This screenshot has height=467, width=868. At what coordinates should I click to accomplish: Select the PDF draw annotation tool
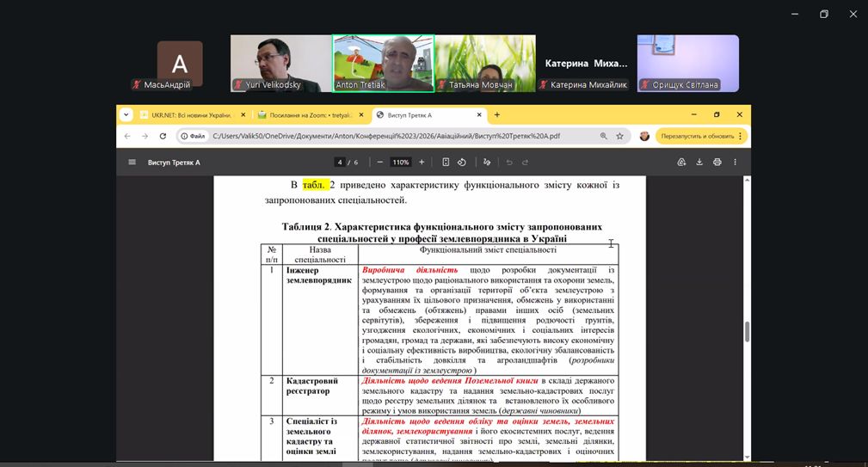tap(487, 162)
